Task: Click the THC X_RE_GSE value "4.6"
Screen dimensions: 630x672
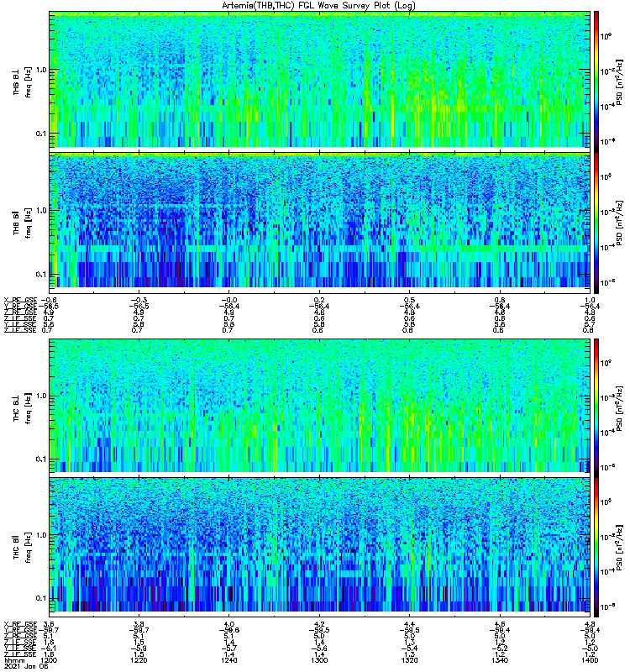Action: pyautogui.click(x=500, y=624)
